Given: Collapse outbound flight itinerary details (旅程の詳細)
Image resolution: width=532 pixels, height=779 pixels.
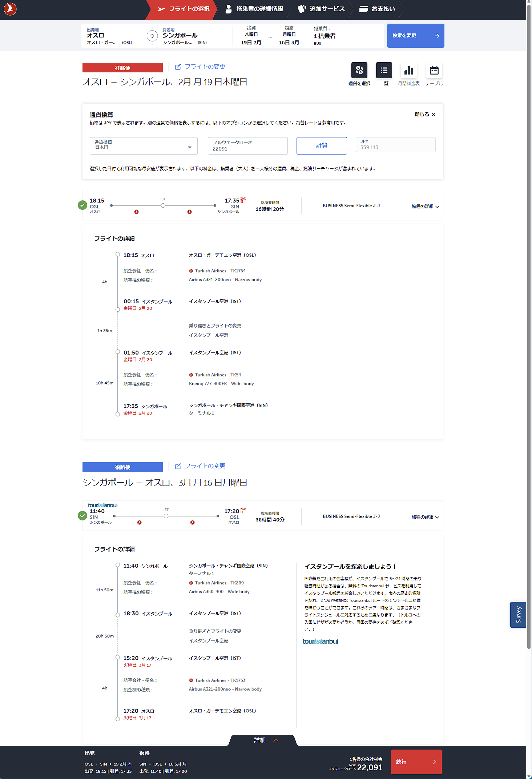Looking at the screenshot, I should (x=425, y=207).
